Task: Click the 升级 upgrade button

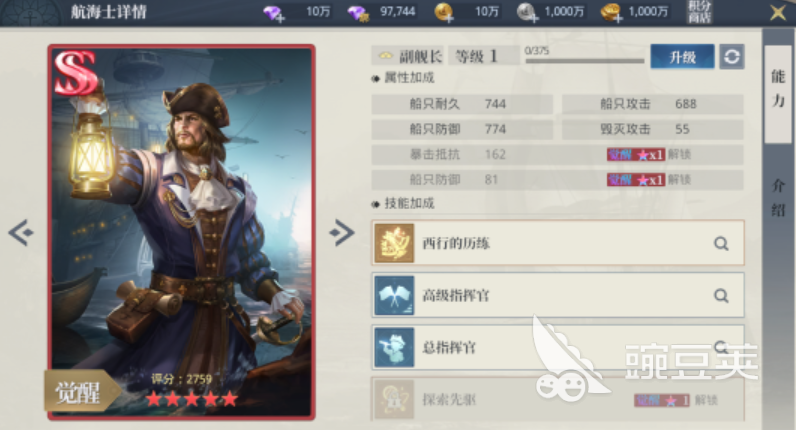Action: click(682, 56)
